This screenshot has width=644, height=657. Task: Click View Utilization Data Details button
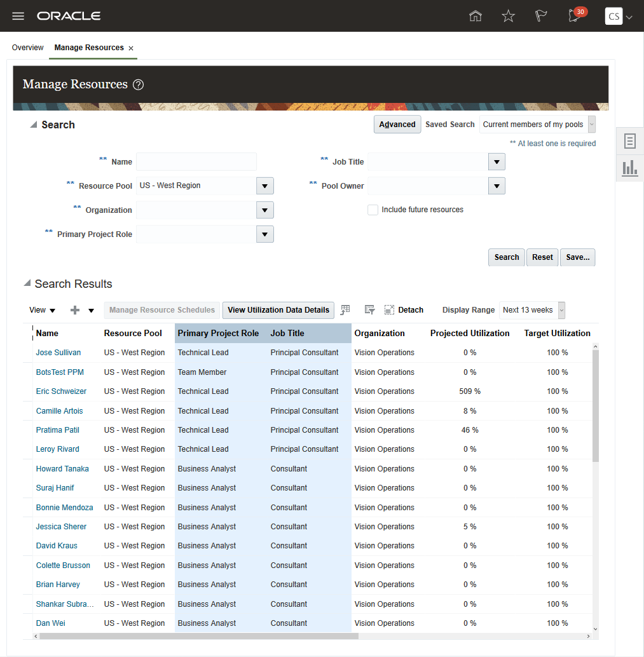point(278,310)
